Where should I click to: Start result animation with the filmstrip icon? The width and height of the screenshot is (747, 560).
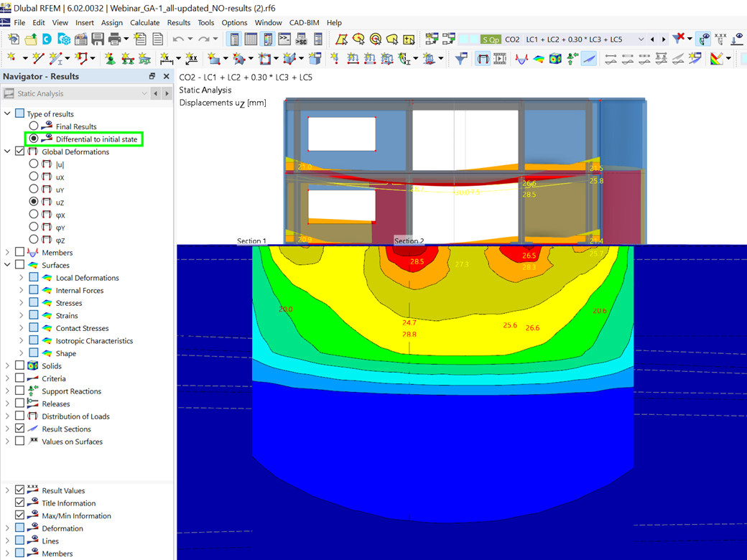(500, 59)
